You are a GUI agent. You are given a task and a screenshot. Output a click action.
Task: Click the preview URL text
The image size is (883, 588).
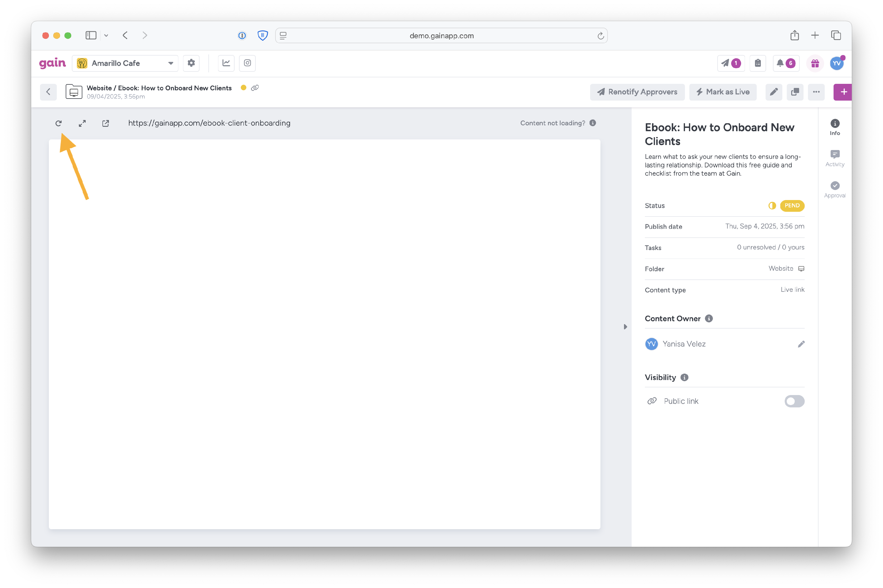[x=209, y=123]
